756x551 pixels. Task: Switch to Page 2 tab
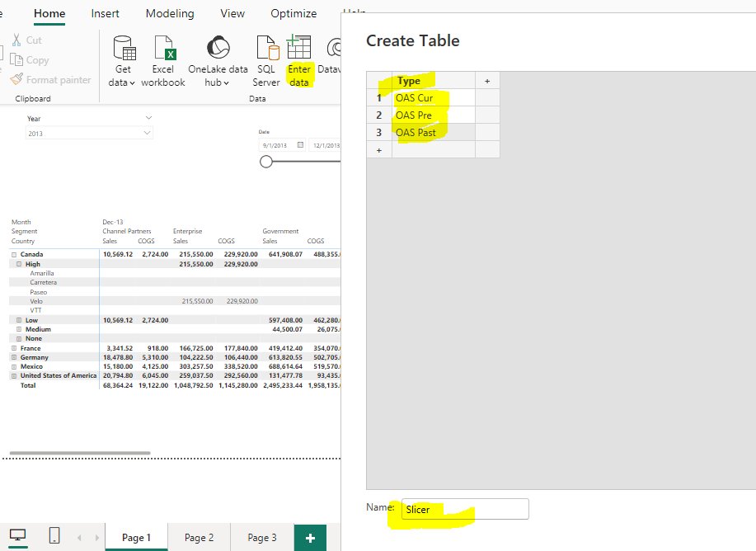coord(200,538)
